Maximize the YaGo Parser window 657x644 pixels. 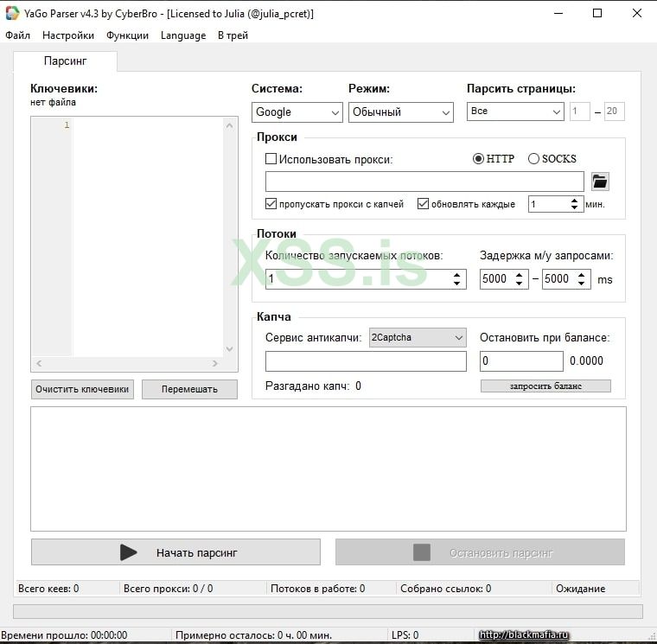[x=597, y=14]
